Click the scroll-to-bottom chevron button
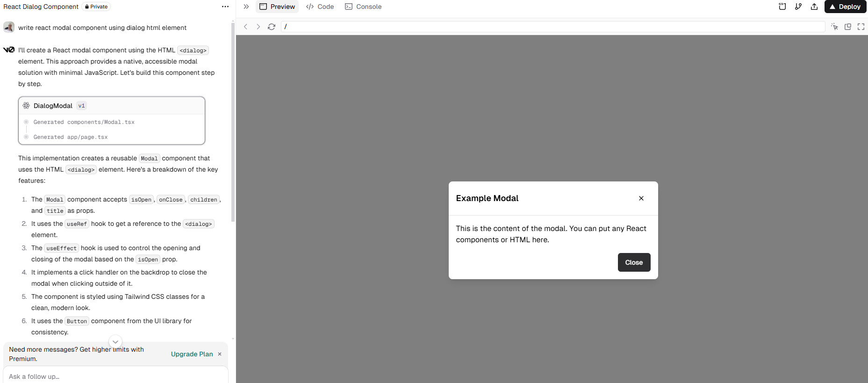The height and width of the screenshot is (383, 868). 115,341
